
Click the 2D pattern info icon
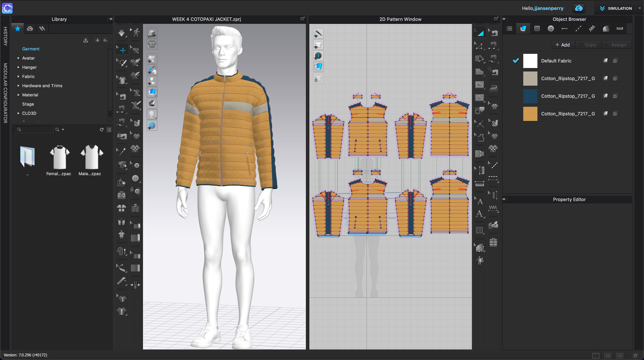[x=318, y=56]
